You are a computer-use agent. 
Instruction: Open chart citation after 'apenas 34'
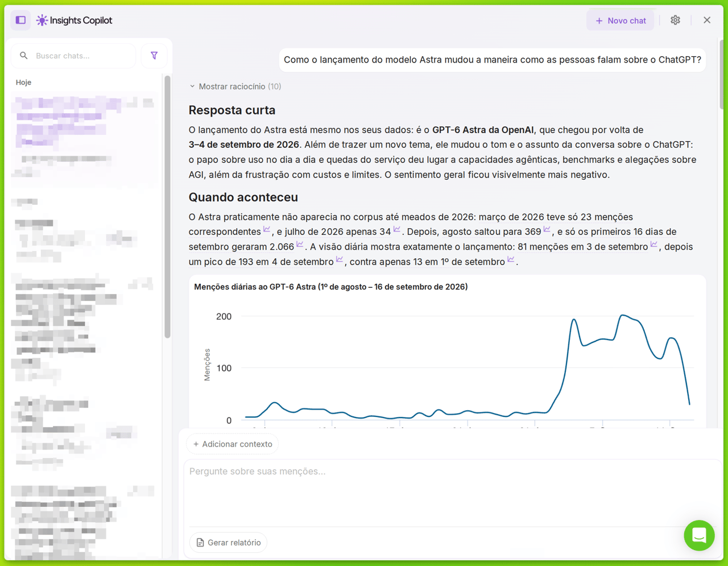tap(397, 230)
